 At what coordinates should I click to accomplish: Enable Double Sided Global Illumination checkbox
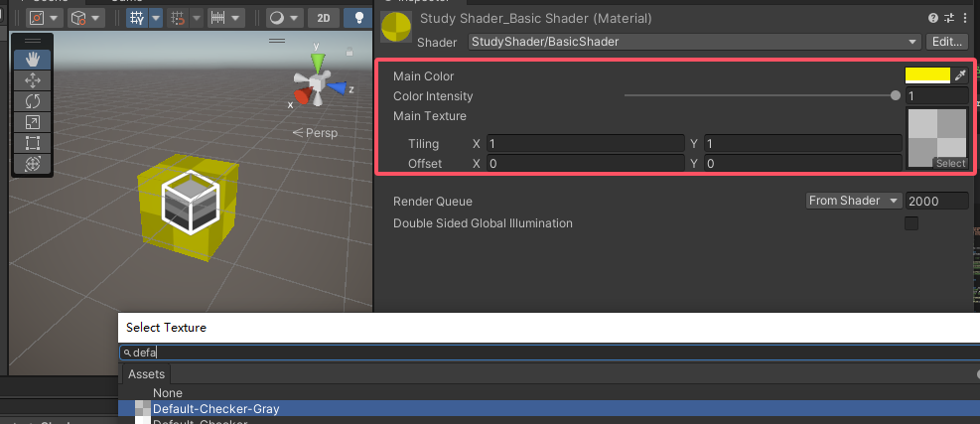pos(911,223)
